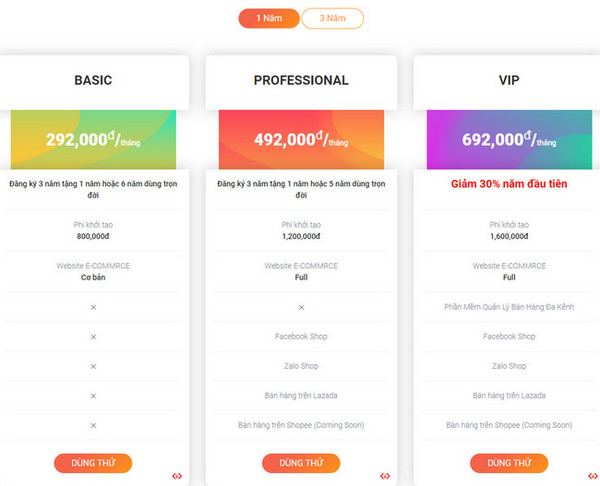Open Facebook Shop feature in the VIP column
This screenshot has width=600, height=486.
(x=509, y=337)
